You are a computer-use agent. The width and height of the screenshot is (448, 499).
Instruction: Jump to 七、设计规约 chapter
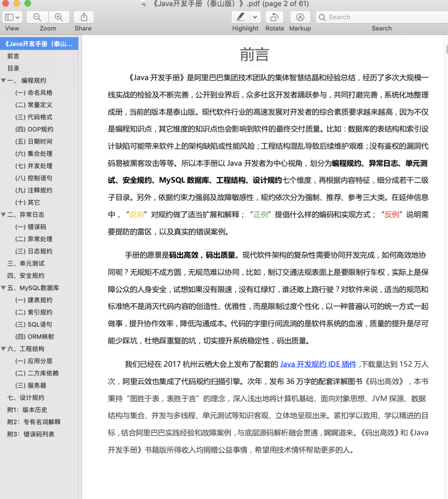point(26,398)
